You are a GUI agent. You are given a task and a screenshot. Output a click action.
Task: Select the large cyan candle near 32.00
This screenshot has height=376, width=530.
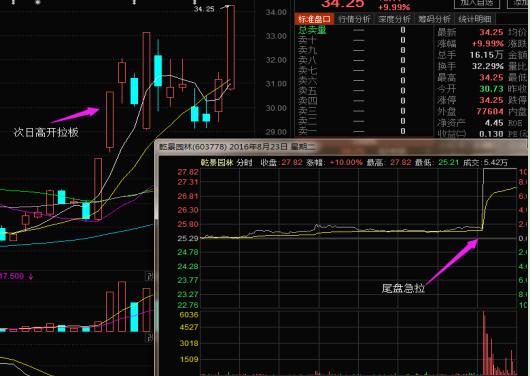pos(158,70)
